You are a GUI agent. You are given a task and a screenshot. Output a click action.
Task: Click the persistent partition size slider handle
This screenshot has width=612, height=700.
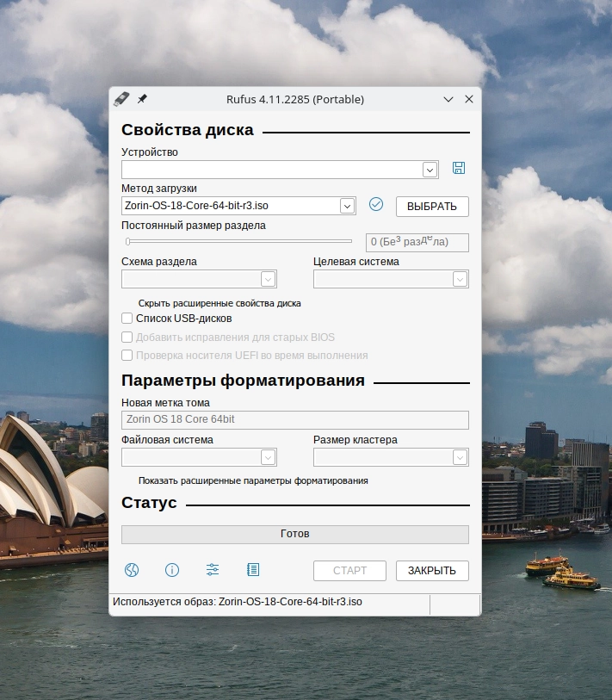[x=127, y=242]
